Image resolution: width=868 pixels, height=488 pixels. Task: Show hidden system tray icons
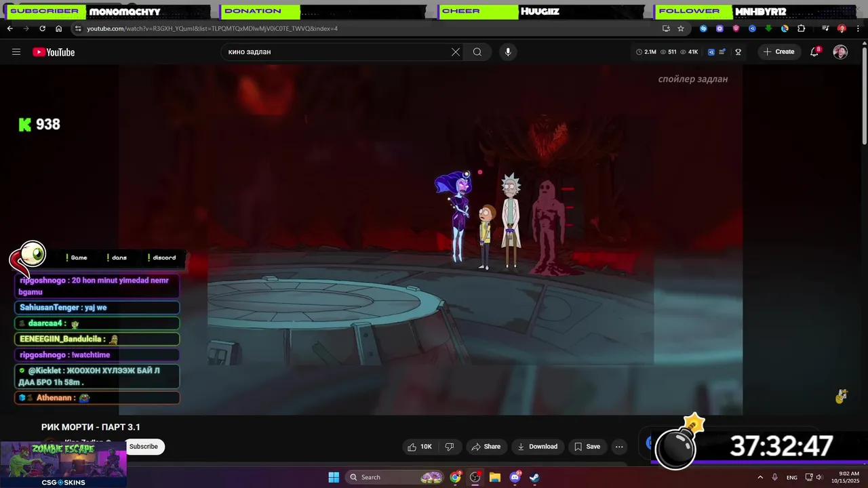(x=760, y=477)
